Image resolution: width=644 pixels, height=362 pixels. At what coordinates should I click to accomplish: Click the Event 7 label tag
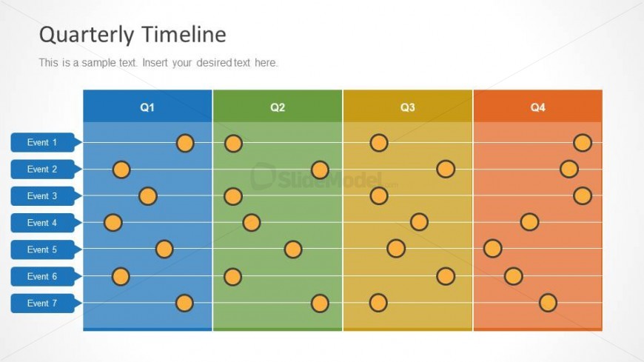(42, 304)
